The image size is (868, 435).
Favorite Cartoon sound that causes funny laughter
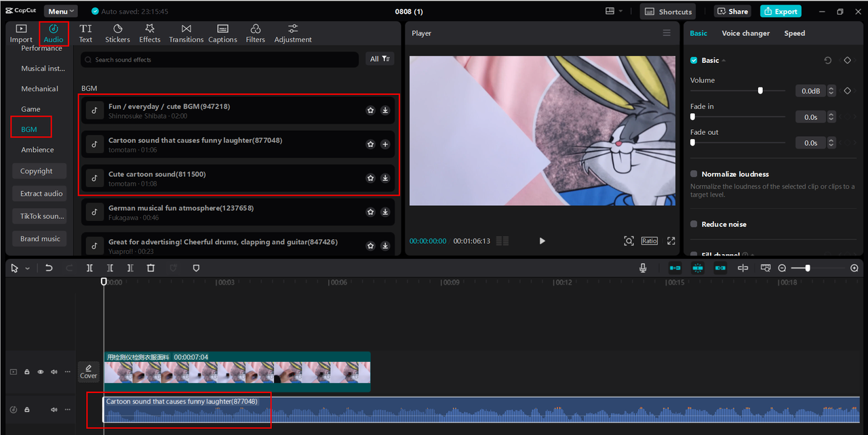click(370, 144)
